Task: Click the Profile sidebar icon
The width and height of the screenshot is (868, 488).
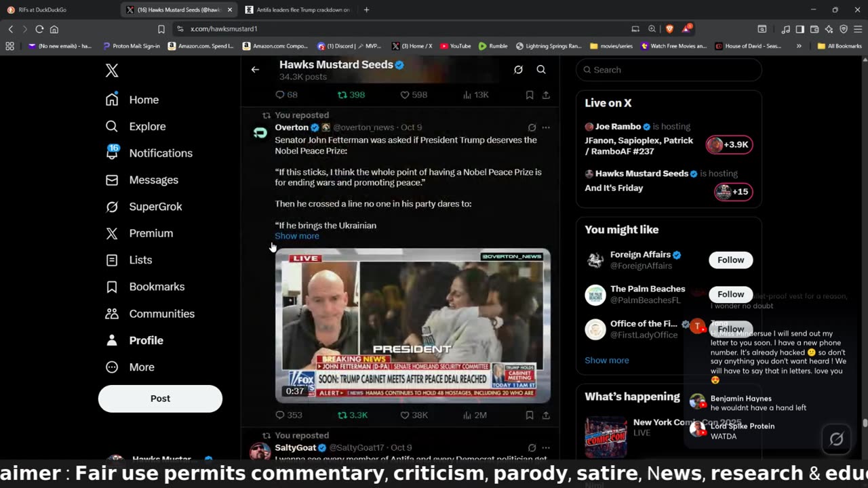Action: pos(112,340)
